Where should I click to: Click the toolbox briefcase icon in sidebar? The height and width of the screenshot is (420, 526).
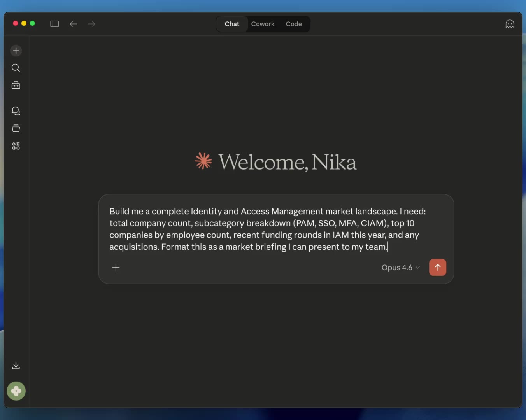tap(16, 85)
